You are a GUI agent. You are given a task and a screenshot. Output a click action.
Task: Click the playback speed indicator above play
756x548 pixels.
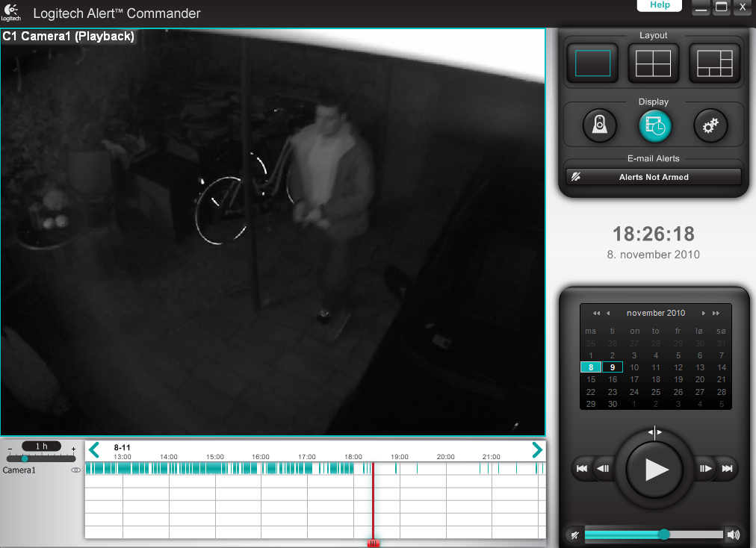[x=654, y=432]
